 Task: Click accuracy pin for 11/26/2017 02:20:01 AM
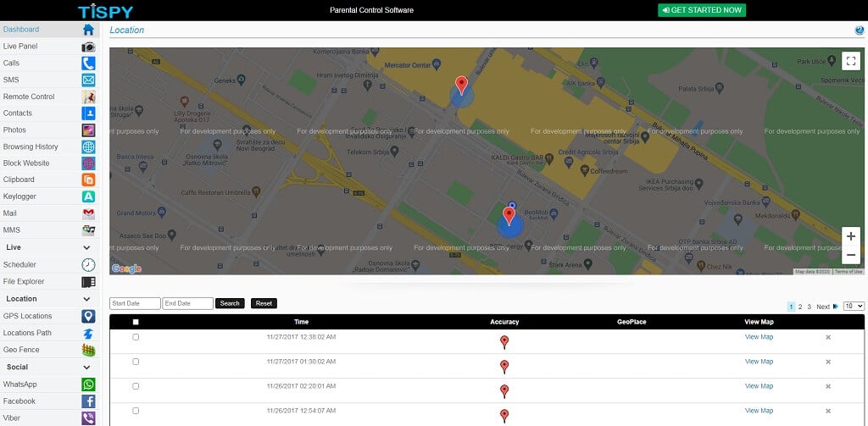[504, 391]
